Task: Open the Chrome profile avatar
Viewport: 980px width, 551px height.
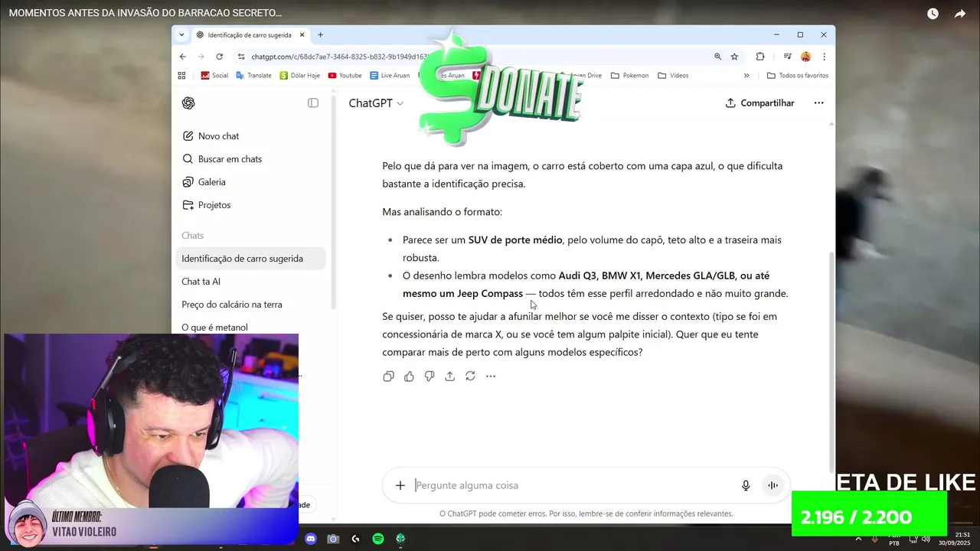Action: pyautogui.click(x=805, y=57)
